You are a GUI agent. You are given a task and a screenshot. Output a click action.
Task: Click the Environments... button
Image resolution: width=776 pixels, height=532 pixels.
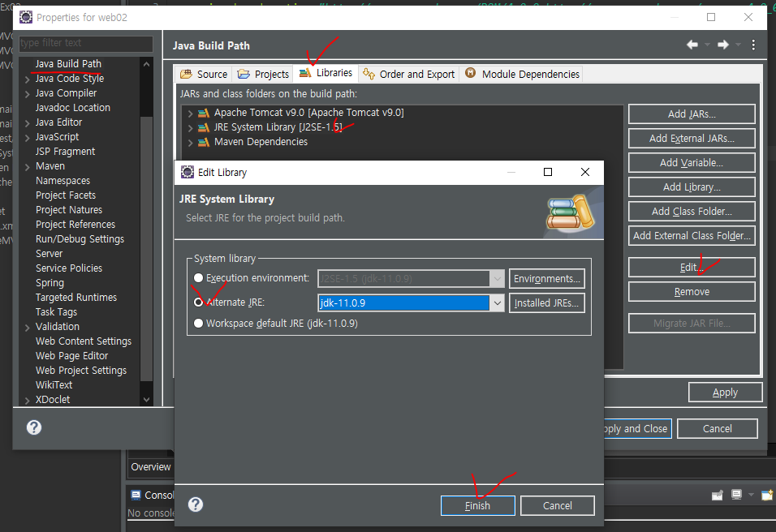pos(546,278)
